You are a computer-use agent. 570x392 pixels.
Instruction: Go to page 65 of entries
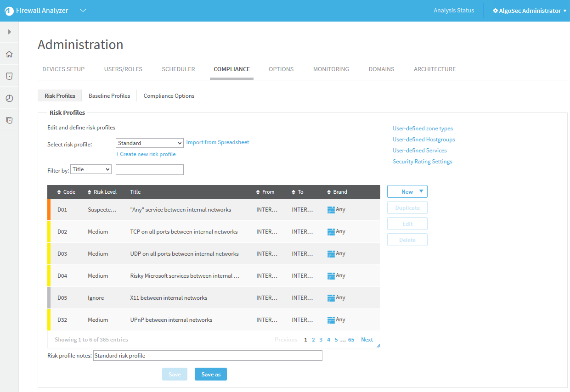pos(351,340)
